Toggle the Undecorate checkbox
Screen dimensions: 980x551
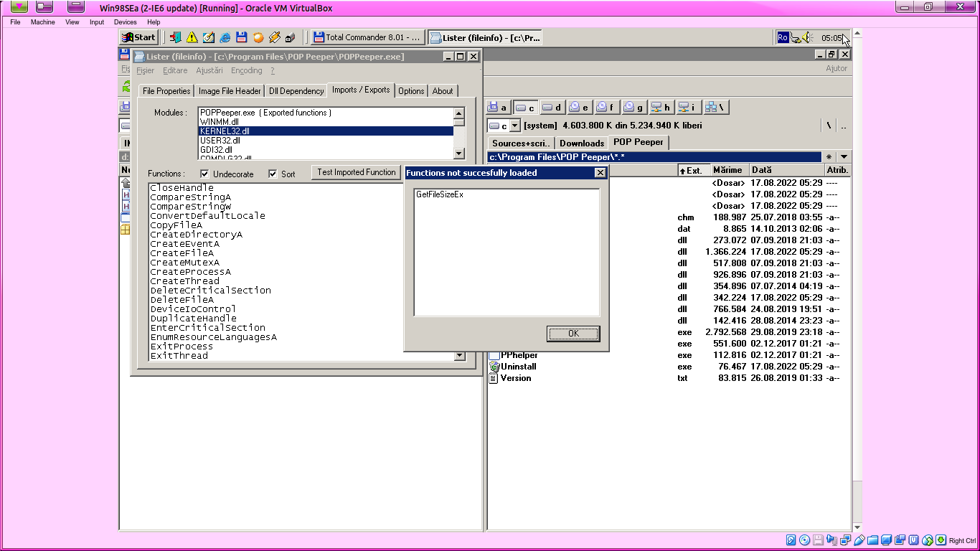click(x=205, y=174)
